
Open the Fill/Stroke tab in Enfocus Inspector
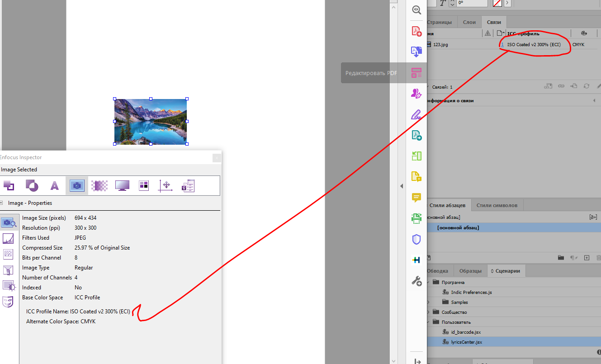[x=9, y=185]
